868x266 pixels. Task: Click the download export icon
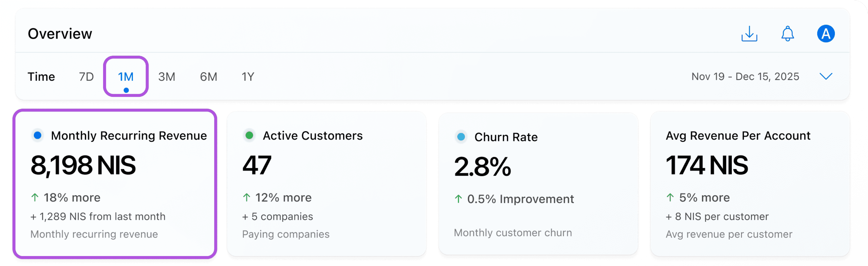pyautogui.click(x=749, y=34)
